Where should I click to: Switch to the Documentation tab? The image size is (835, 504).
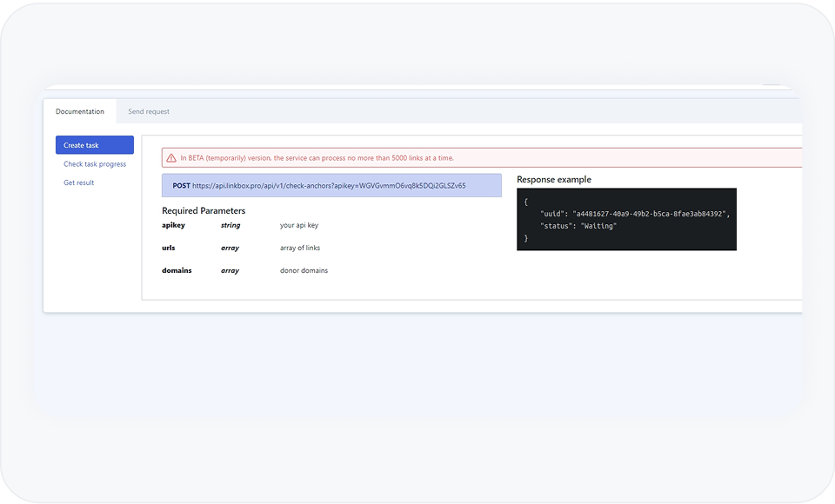point(80,111)
